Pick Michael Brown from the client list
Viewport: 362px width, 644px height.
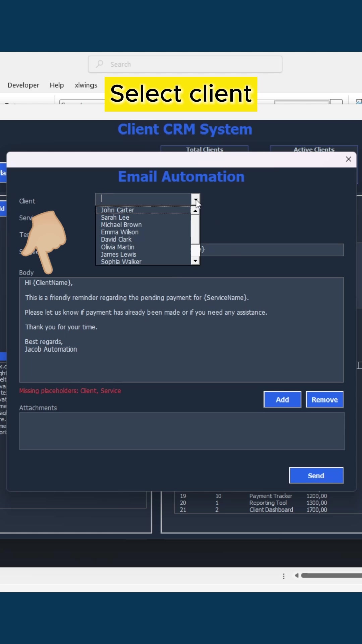pos(143,225)
